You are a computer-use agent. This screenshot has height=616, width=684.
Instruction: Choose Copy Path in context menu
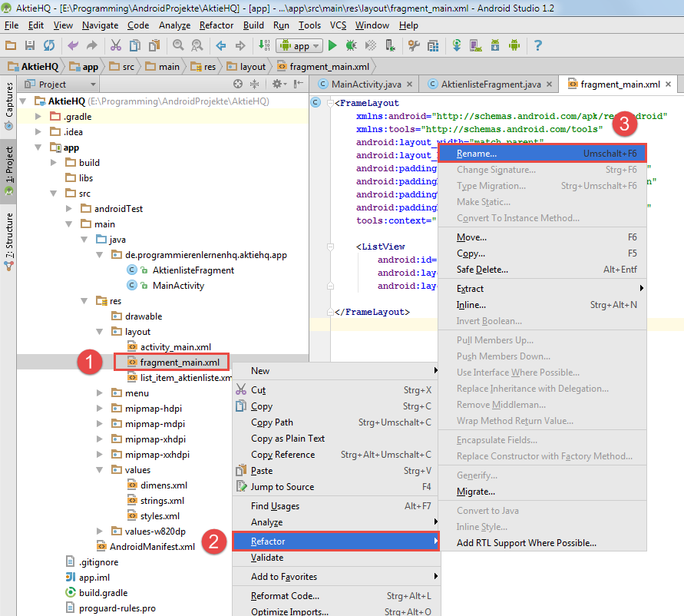(x=335, y=422)
